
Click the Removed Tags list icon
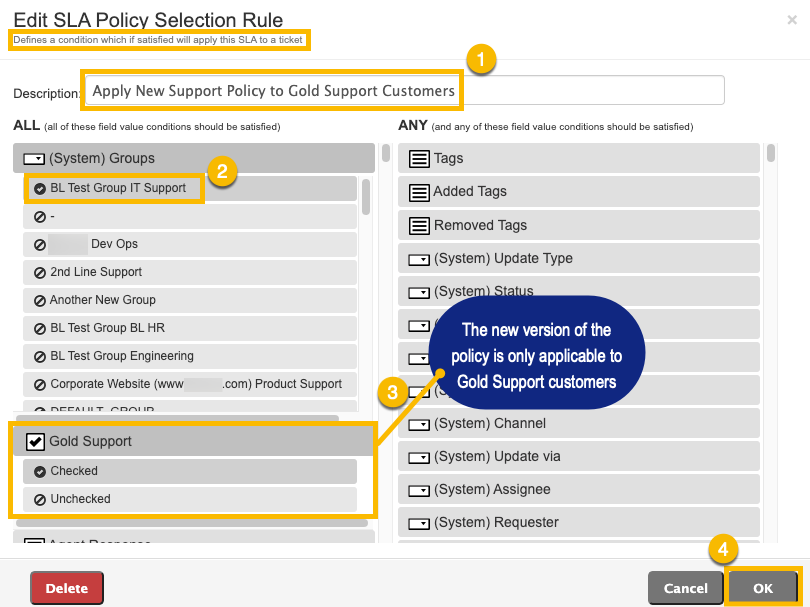419,226
